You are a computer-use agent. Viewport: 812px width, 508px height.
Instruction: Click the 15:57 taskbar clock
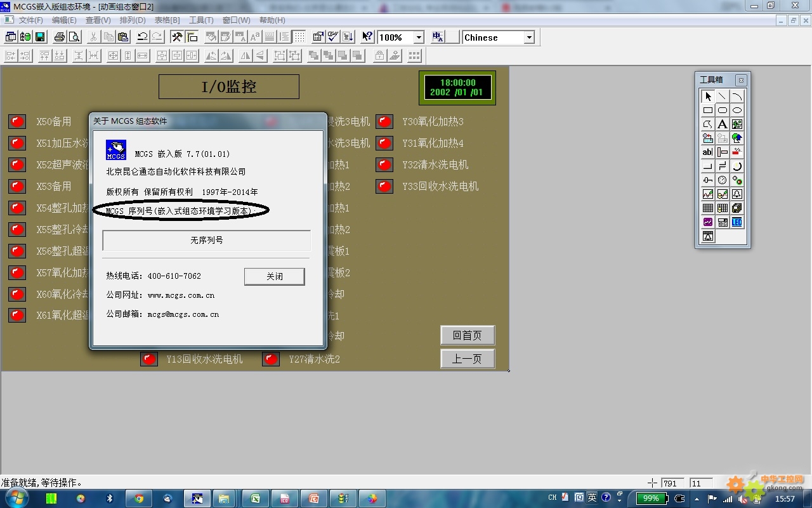pos(785,499)
